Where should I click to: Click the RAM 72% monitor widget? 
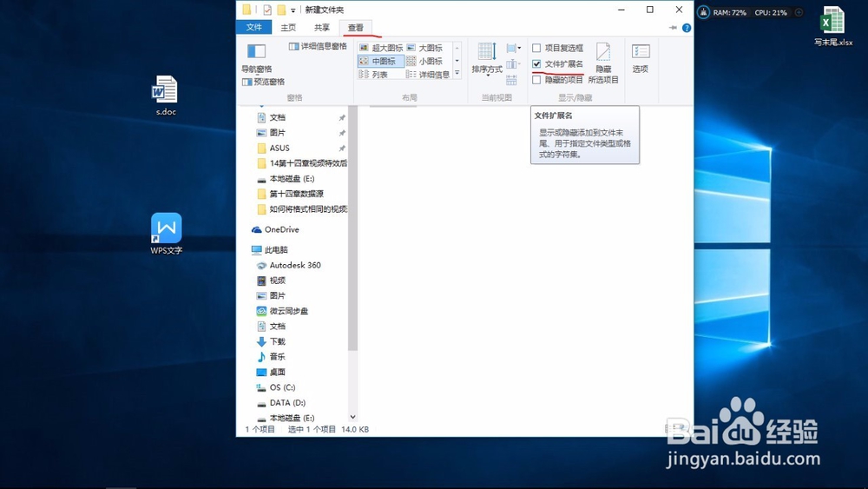[x=730, y=12]
